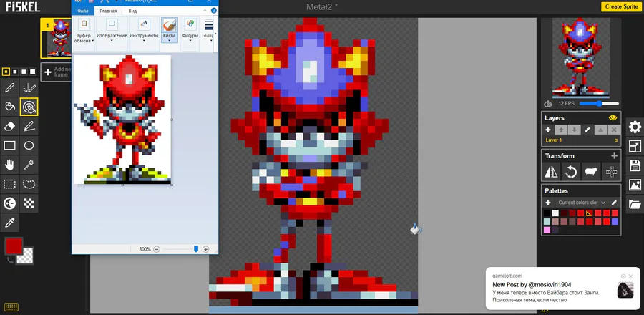
Task: Switch to the Вид tab in Paint
Action: [132, 11]
